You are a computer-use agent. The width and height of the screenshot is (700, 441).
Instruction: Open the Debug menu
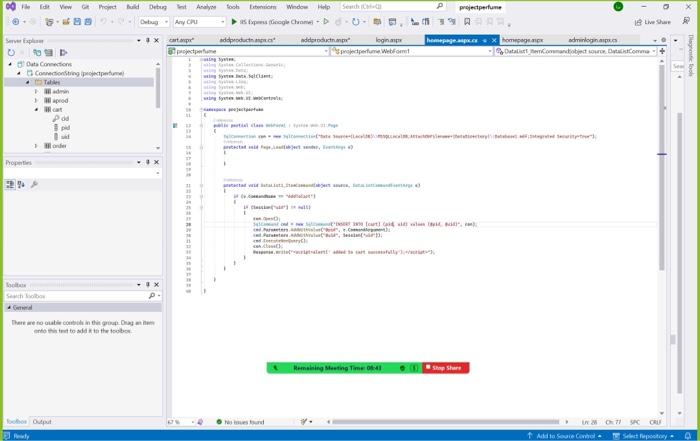[158, 7]
